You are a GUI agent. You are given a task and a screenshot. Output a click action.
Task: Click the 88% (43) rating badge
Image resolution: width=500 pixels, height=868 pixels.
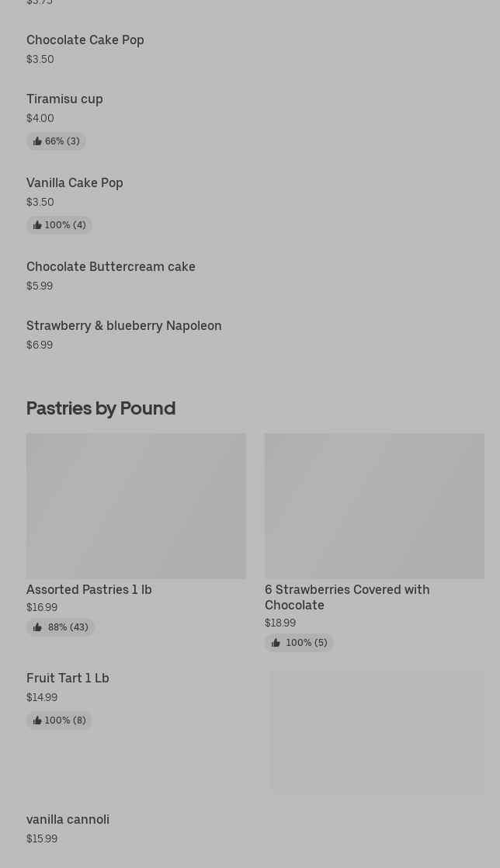[x=61, y=627]
